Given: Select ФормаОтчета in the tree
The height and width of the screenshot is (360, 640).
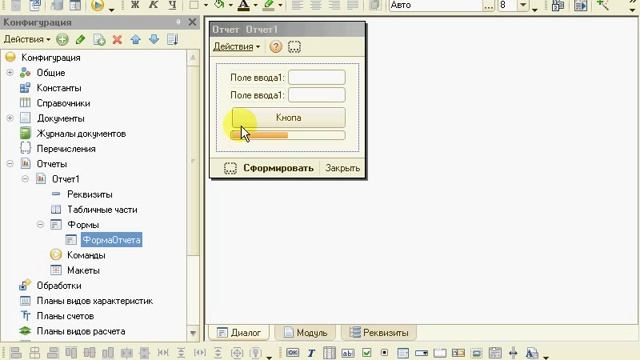Looking at the screenshot, I should coord(111,240).
